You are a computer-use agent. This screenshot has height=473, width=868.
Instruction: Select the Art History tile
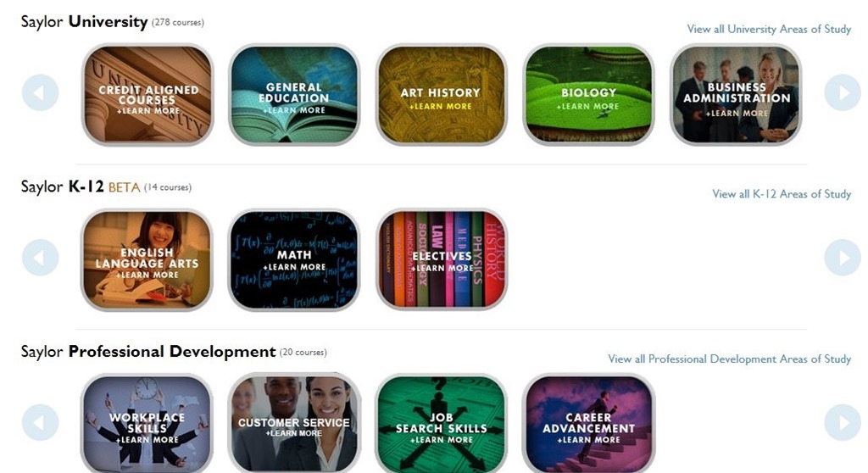441,95
